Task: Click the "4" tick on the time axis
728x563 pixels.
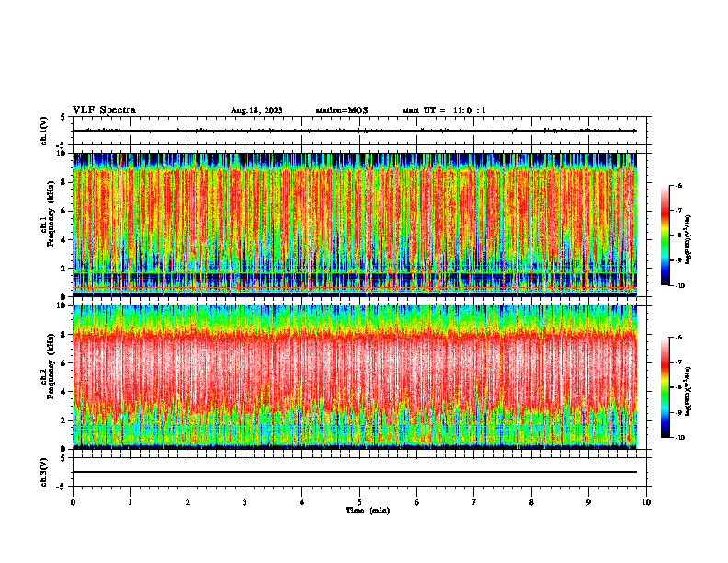Action: 302,502
